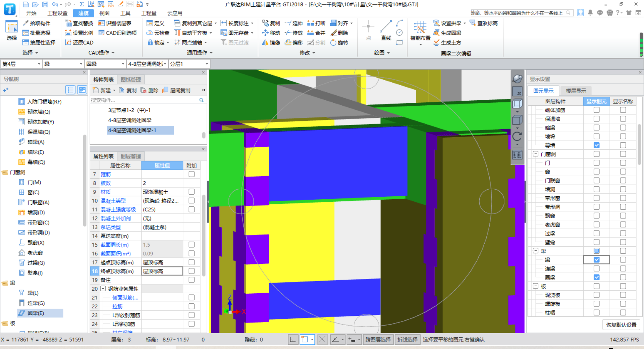
Task: Open the 第4层 floor dropdown
Action: pyautogui.click(x=21, y=64)
